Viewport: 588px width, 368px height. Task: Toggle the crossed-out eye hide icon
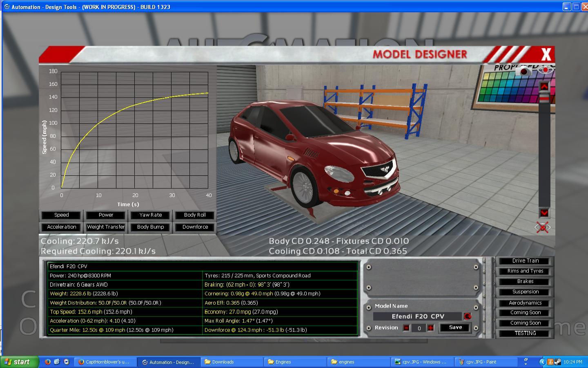pos(543,227)
